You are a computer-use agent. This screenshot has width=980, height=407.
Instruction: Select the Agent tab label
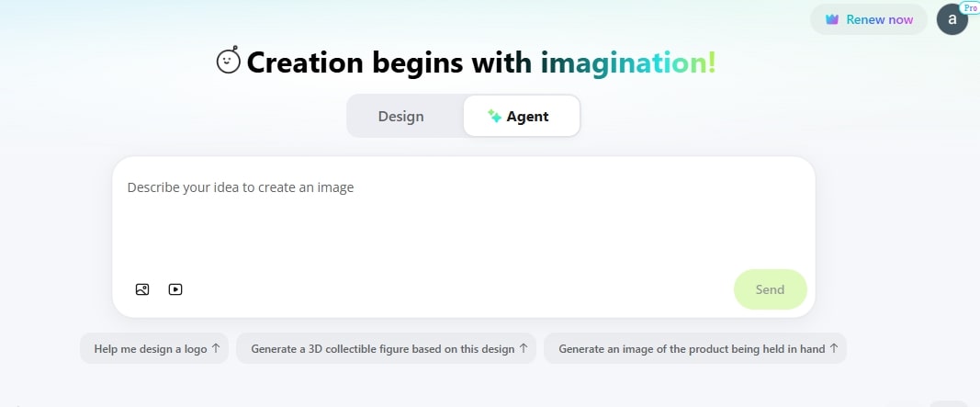pos(527,117)
